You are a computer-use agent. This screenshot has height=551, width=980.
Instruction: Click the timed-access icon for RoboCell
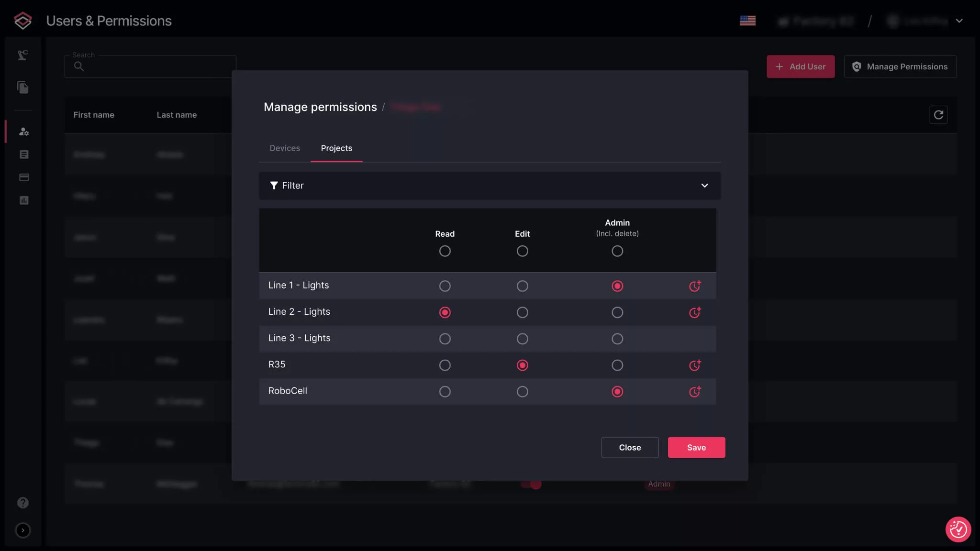pos(694,392)
